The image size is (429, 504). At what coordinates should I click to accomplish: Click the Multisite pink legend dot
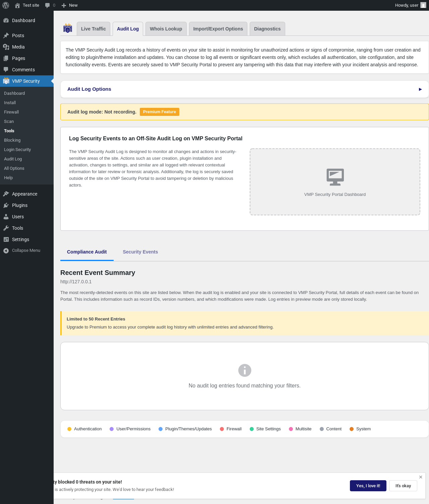click(291, 429)
